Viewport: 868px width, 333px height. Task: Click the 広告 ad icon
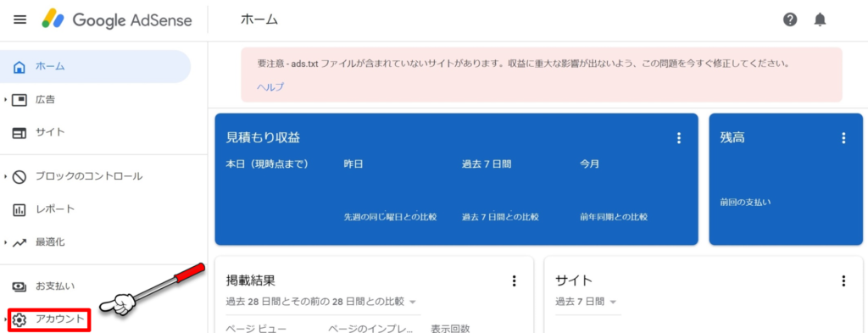click(19, 100)
